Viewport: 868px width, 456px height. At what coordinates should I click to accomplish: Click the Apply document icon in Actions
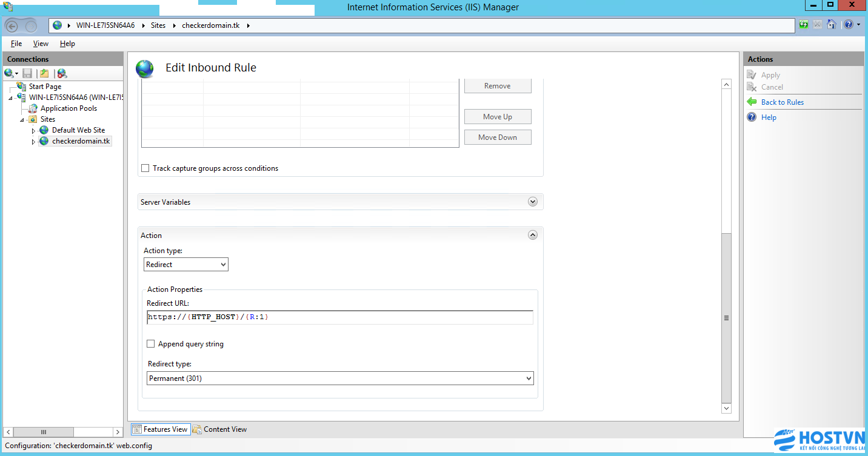(752, 74)
